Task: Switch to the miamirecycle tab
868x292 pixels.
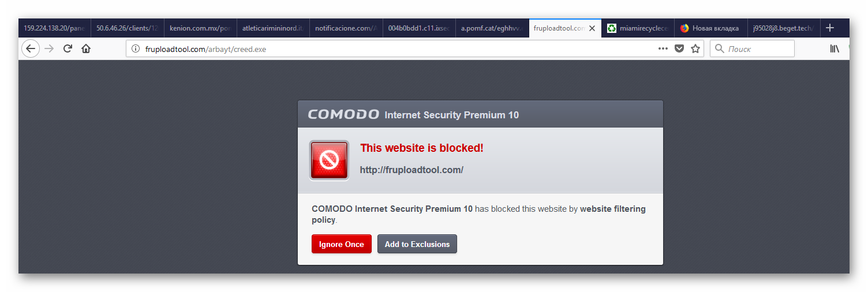Action: (638, 28)
